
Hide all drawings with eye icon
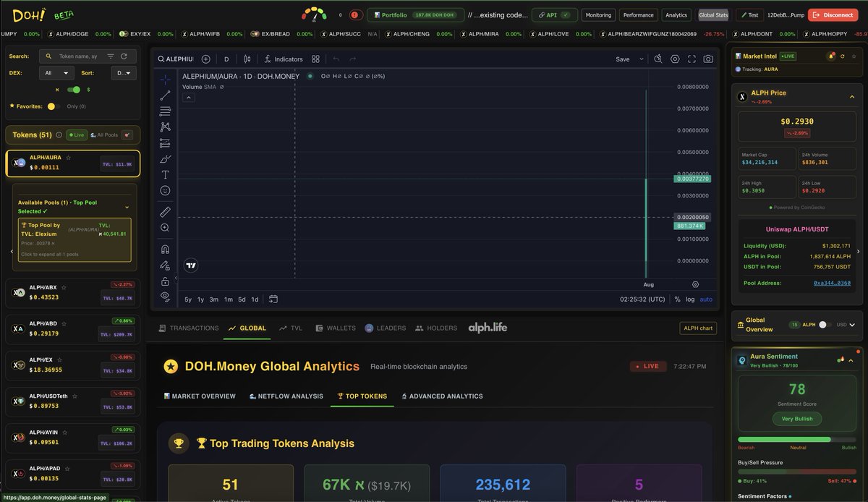tap(165, 297)
